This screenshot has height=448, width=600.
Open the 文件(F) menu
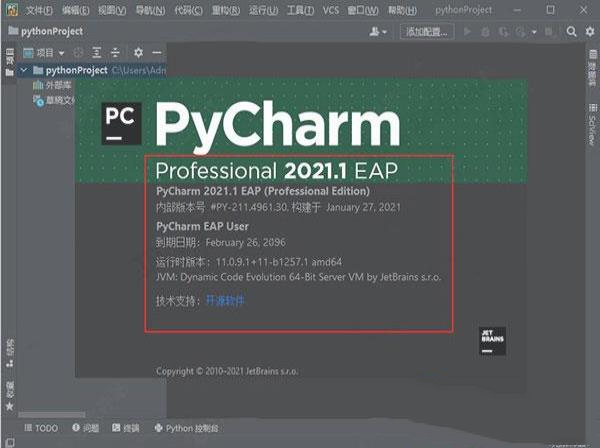tap(40, 9)
